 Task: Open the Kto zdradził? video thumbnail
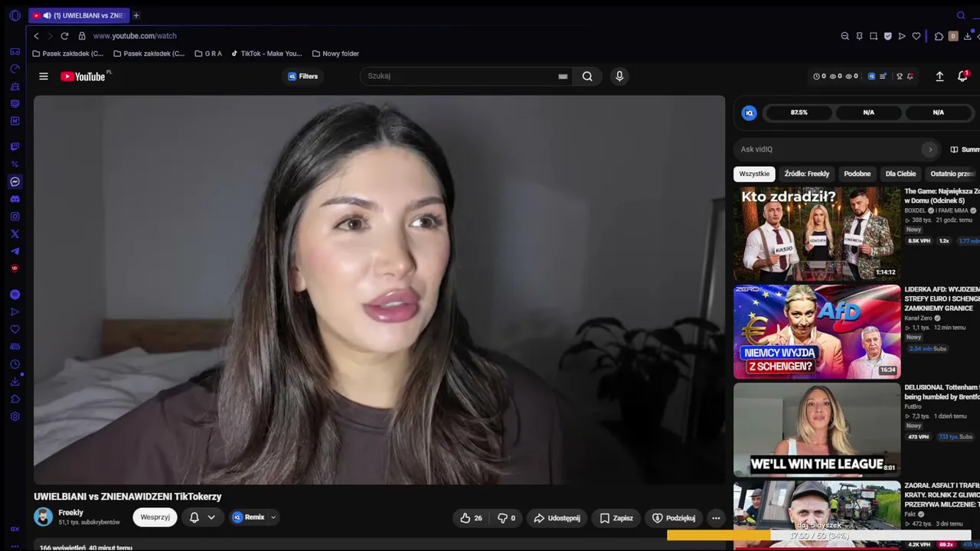(817, 233)
